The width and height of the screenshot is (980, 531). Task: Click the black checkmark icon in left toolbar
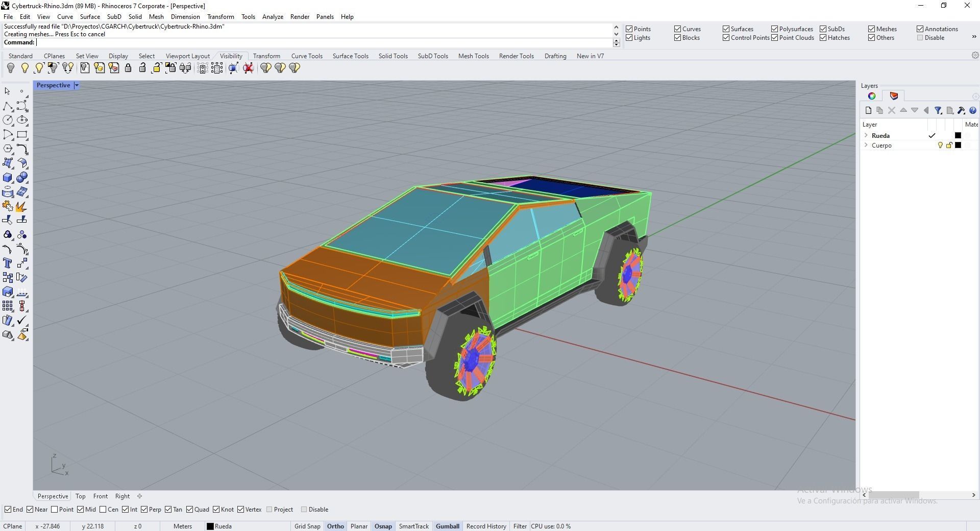[x=22, y=320]
